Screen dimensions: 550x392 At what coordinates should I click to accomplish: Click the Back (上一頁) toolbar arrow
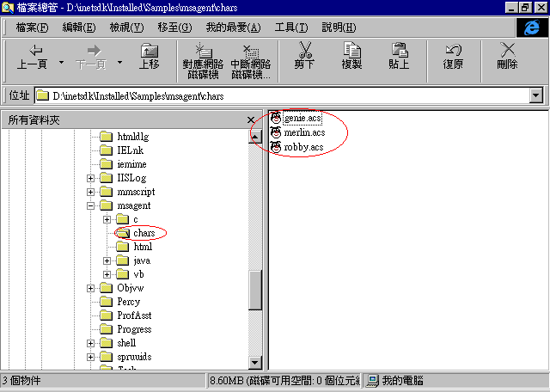point(32,52)
